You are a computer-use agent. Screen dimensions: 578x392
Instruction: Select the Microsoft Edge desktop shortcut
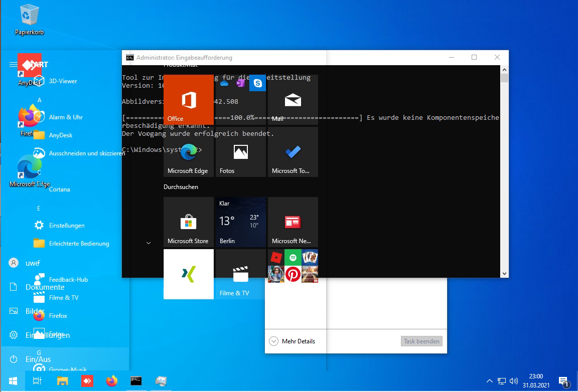30,170
